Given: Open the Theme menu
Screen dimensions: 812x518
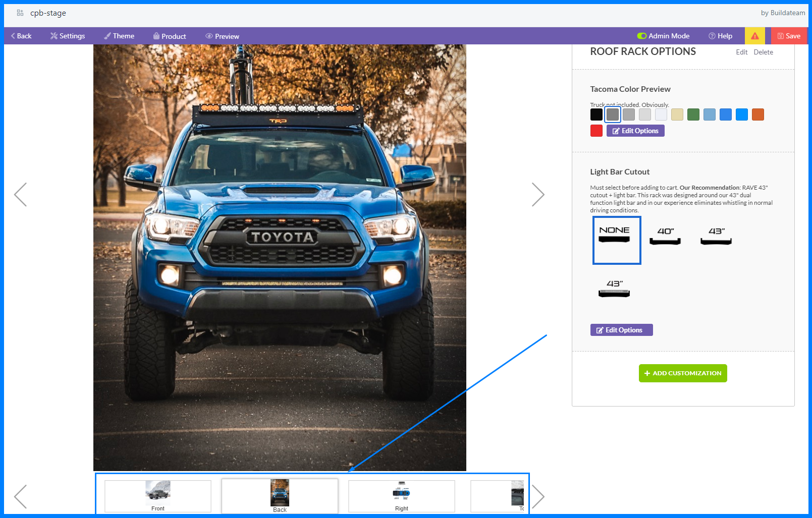Looking at the screenshot, I should click(x=119, y=36).
